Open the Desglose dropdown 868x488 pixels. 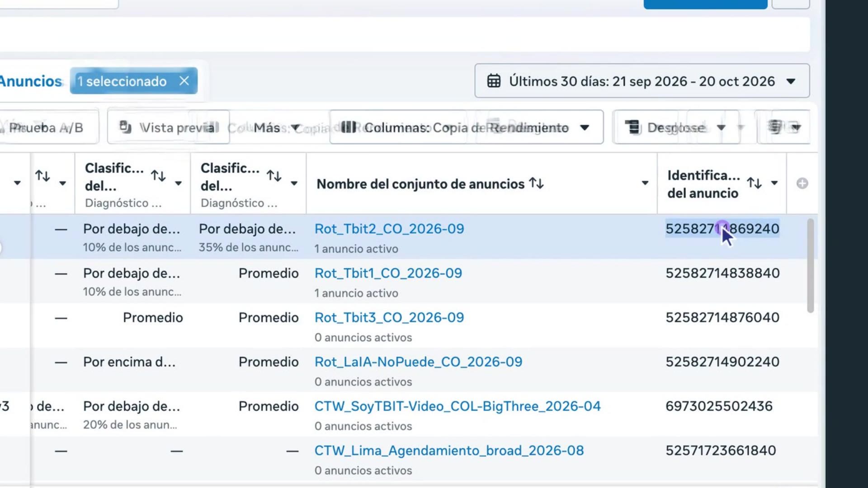pos(676,127)
